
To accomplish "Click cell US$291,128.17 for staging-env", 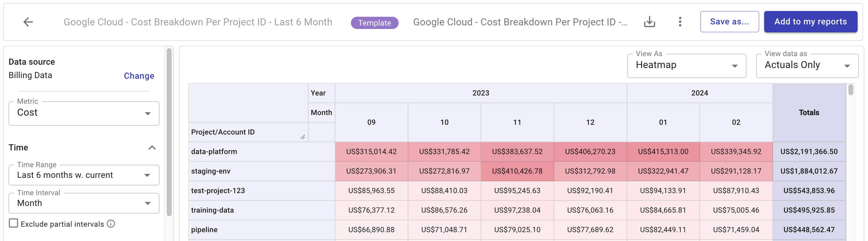I will tap(736, 171).
